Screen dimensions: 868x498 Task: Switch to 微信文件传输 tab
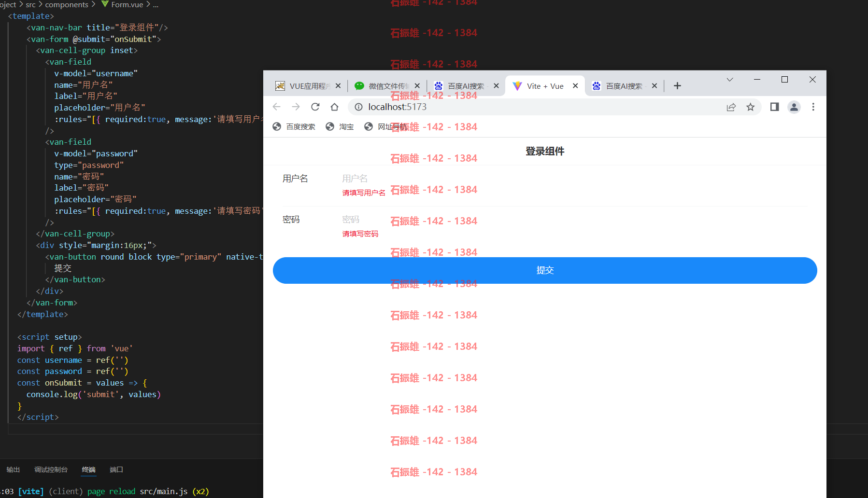coord(387,86)
